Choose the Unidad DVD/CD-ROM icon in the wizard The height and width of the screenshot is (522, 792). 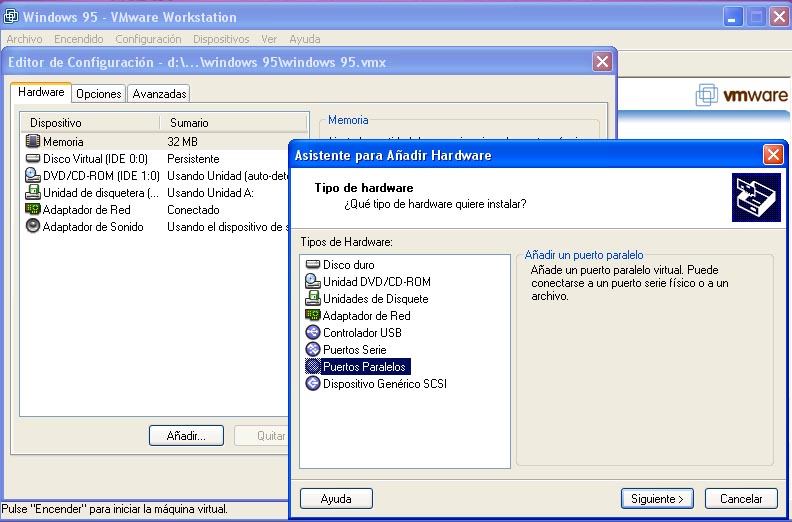(313, 281)
